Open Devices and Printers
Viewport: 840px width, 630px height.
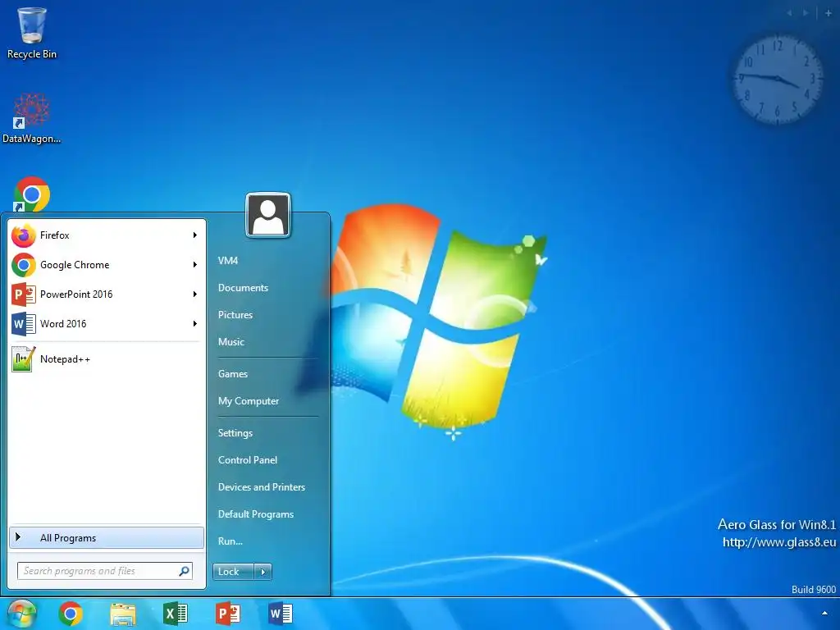(262, 487)
